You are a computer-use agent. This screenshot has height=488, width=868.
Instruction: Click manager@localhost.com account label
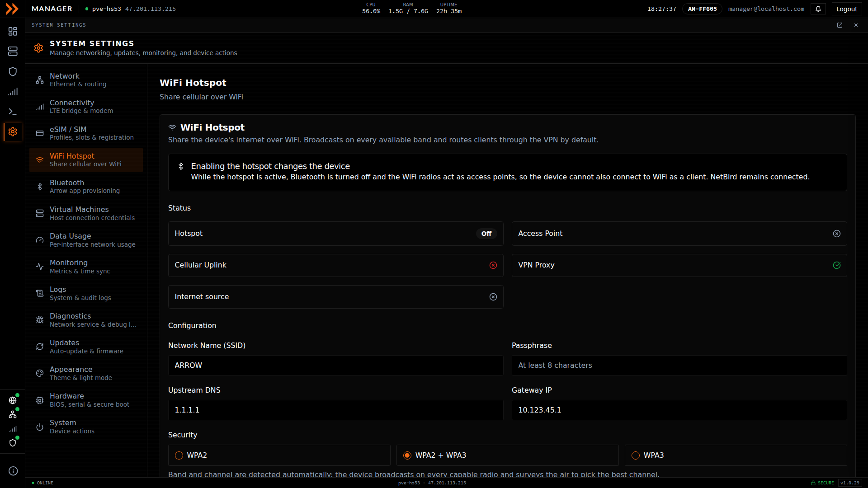[x=766, y=9]
